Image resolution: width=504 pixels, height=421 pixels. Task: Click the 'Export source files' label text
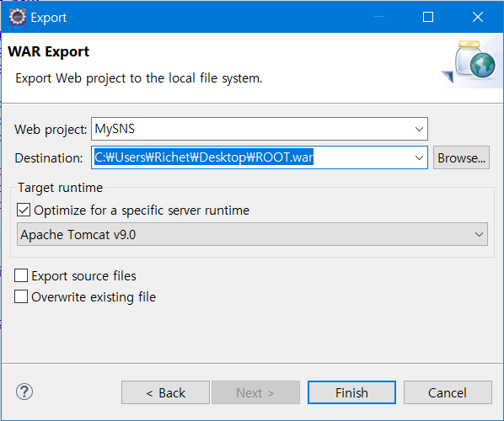tap(83, 276)
